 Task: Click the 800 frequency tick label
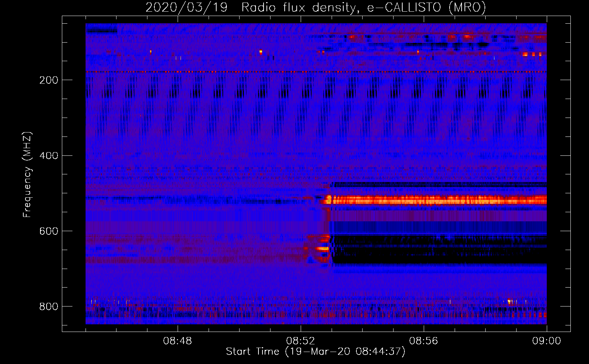tap(48, 306)
